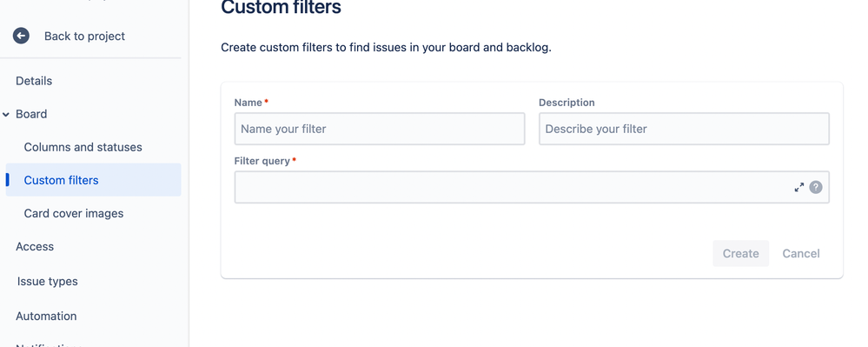Open Columns and statuses settings
This screenshot has width=868, height=347.
[x=83, y=148]
